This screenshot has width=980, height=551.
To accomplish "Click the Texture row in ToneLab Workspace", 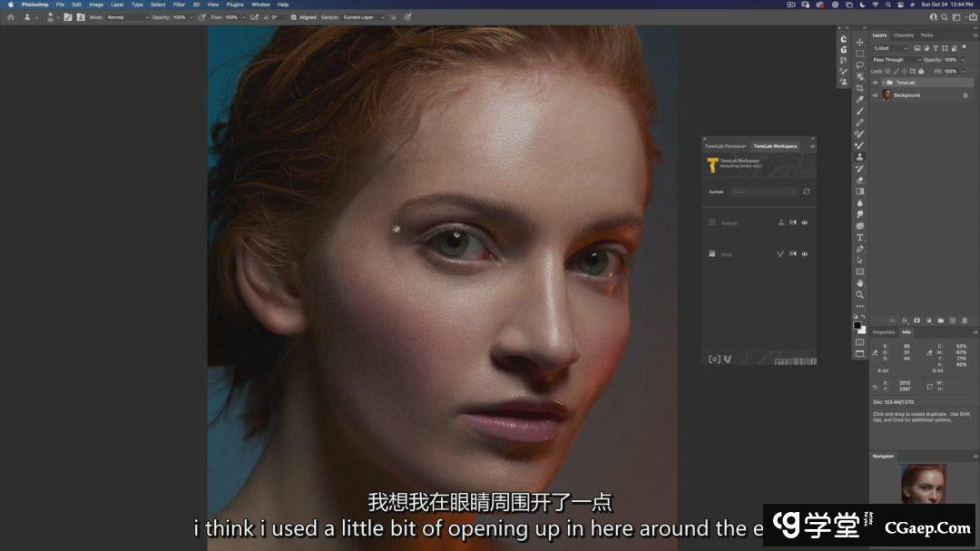I will click(729, 222).
